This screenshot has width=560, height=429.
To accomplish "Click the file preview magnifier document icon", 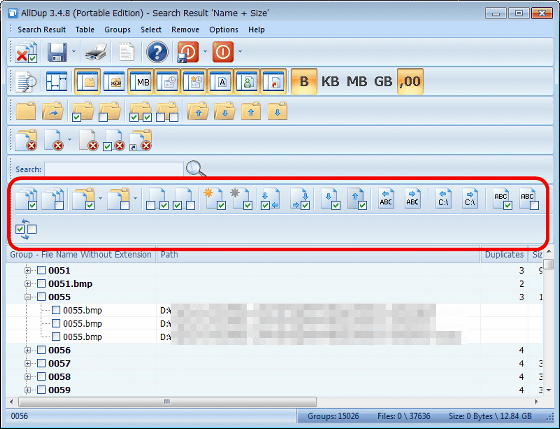I will point(26,81).
